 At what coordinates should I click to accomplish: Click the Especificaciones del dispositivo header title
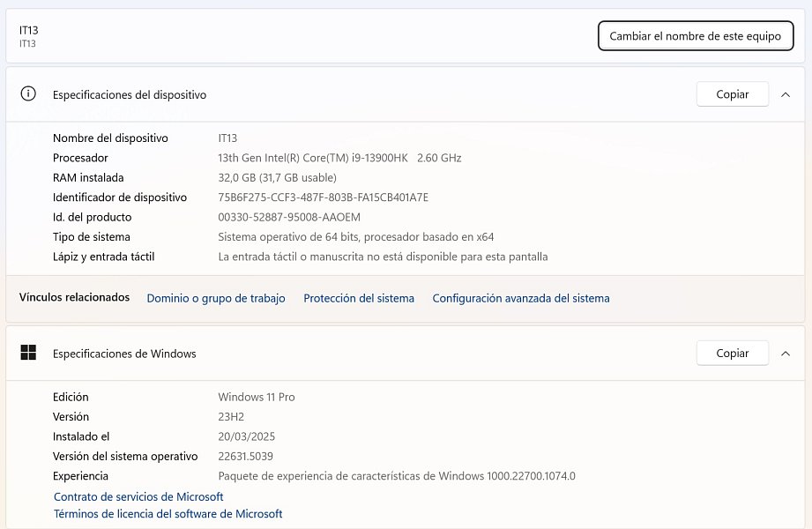pyautogui.click(x=130, y=95)
